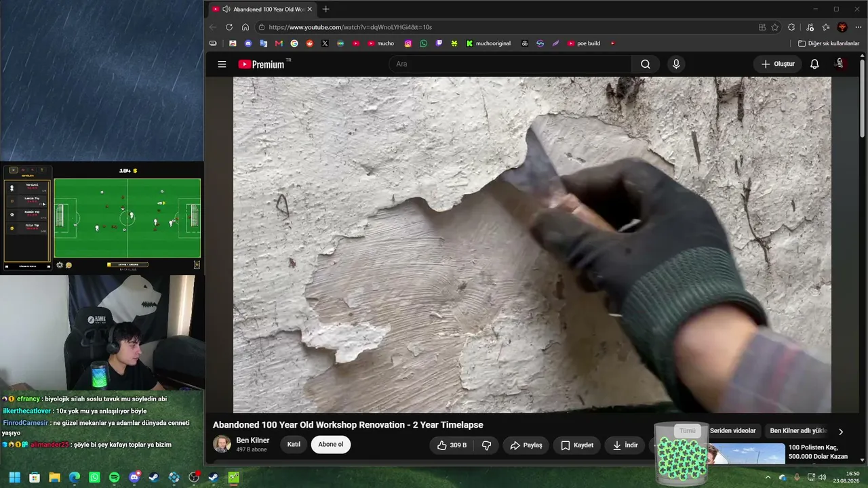
Task: Open File Explorer from the taskbar
Action: (x=54, y=477)
